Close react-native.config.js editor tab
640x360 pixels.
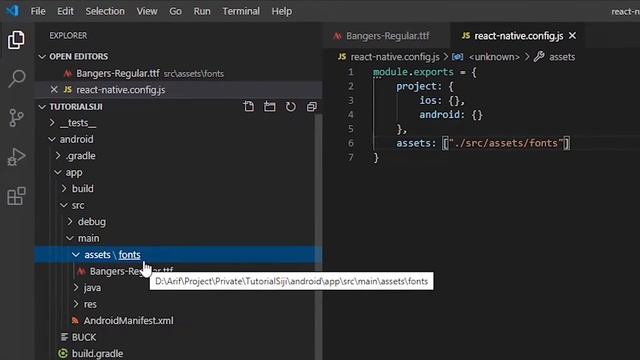tap(572, 36)
